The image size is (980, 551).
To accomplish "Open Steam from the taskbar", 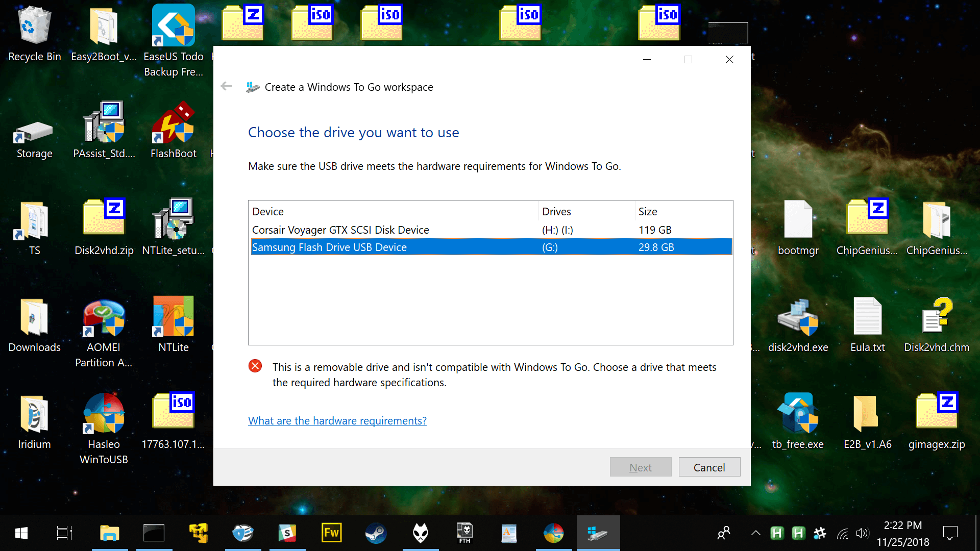I will click(376, 533).
